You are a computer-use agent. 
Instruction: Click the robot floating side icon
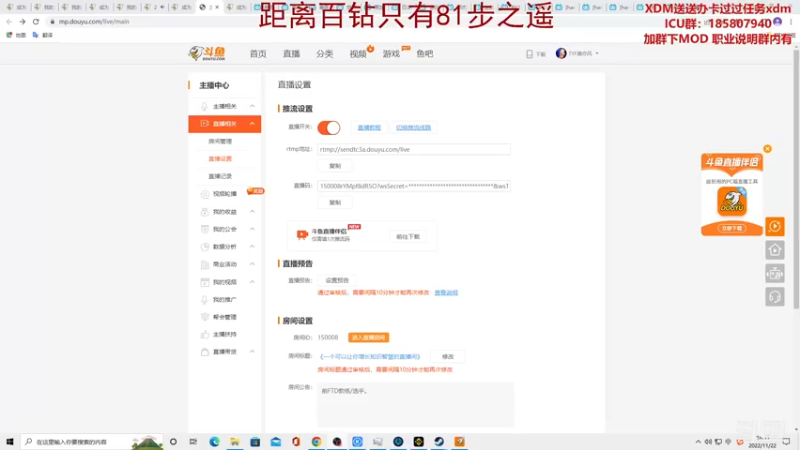click(774, 273)
